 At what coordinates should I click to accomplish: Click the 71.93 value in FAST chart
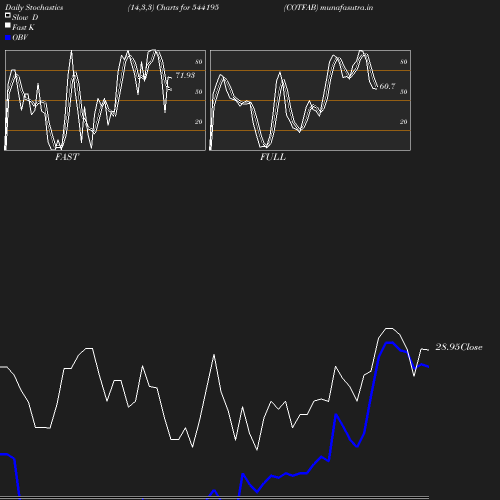coord(185,75)
